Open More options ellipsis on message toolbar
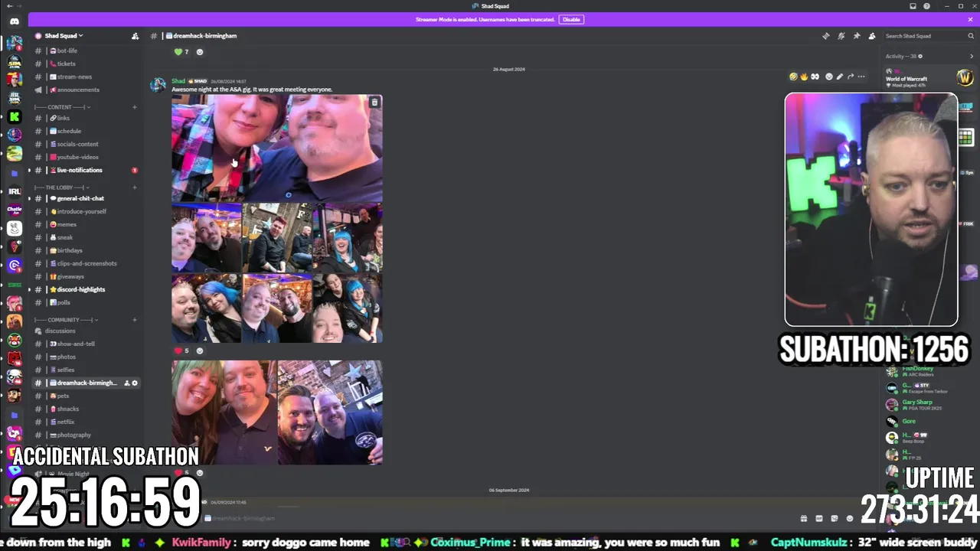980x551 pixels. click(x=861, y=77)
